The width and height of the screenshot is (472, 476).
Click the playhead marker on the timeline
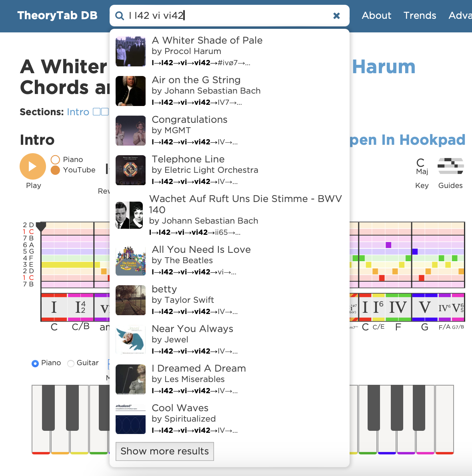(41, 226)
